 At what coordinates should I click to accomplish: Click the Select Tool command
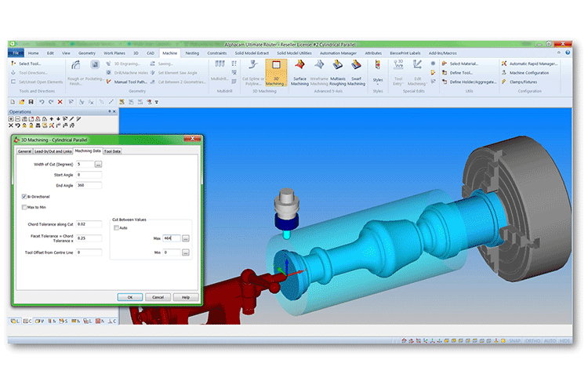click(26, 64)
